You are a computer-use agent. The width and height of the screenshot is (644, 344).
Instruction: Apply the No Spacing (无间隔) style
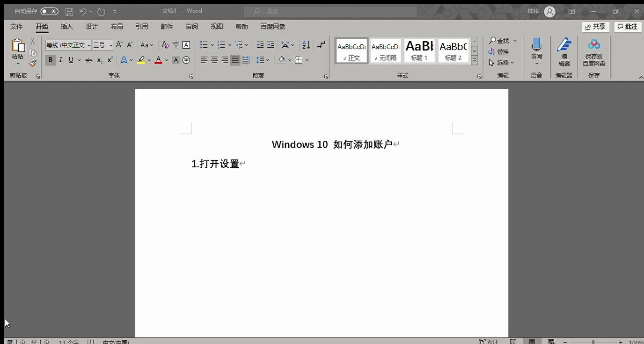385,50
